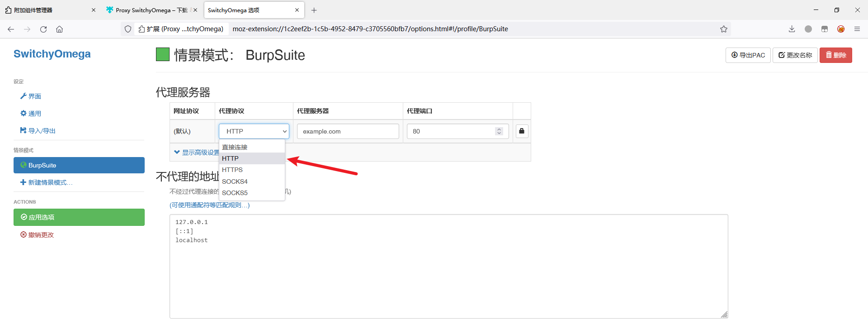The height and width of the screenshot is (320, 868).
Task: Switch to Proxy SwitchyOmega – 下载 tab
Action: coord(151,10)
